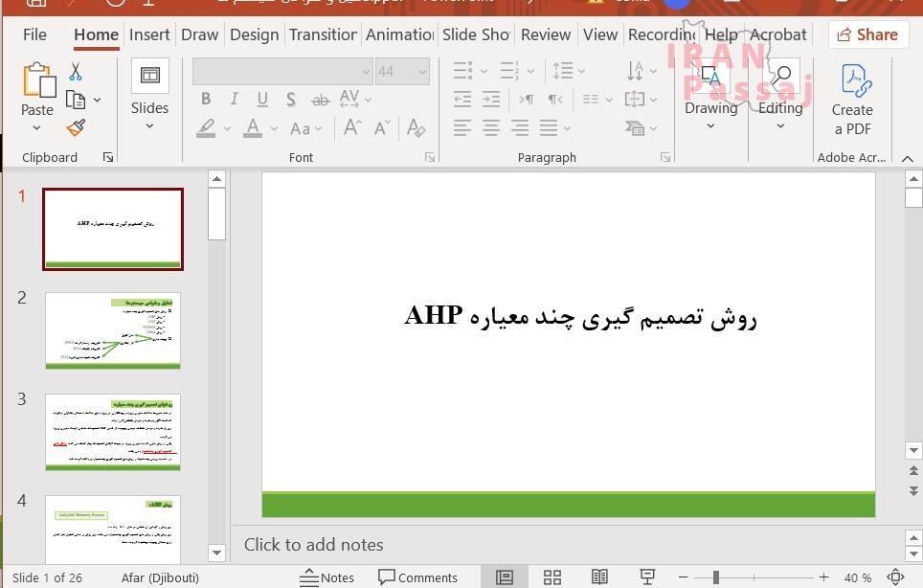Toggle Bold formatting
923x588 pixels.
[x=206, y=99]
